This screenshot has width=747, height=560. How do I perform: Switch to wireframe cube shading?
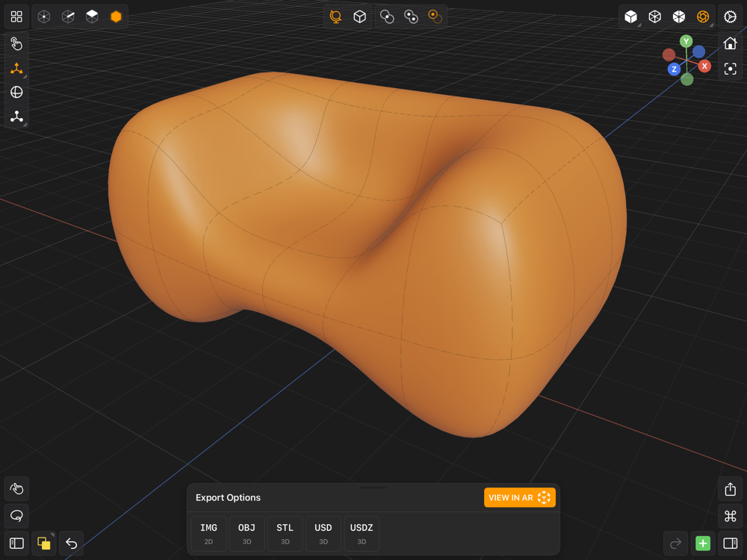click(655, 16)
